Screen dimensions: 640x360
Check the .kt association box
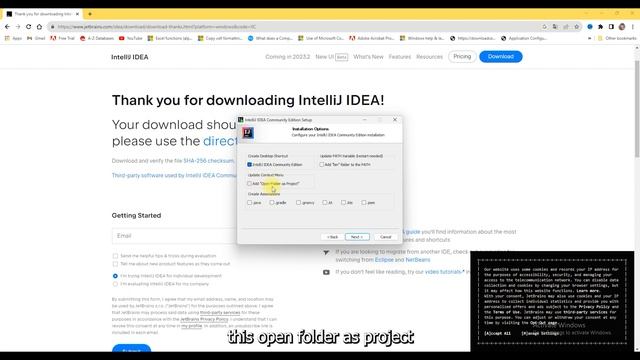[324, 202]
